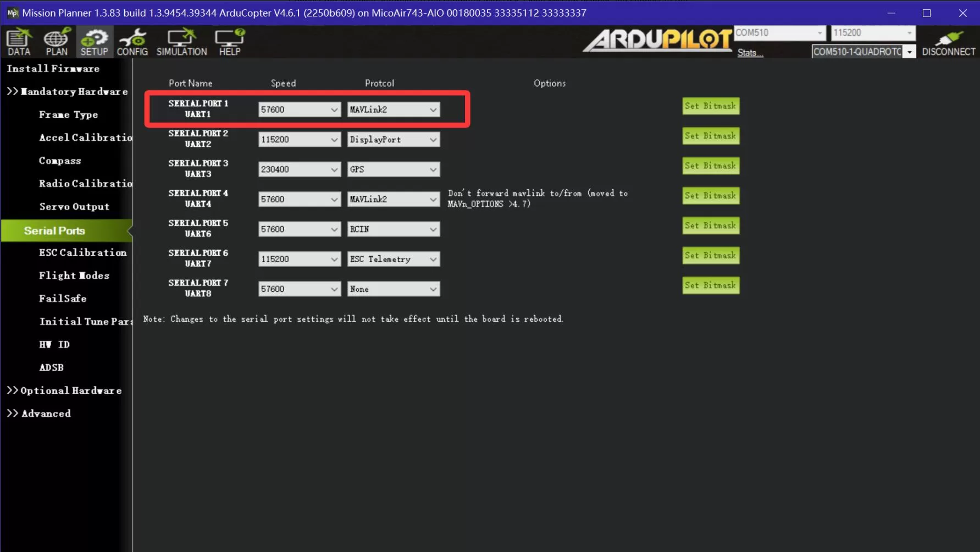Click the serial port reboot note text

pyautogui.click(x=353, y=319)
